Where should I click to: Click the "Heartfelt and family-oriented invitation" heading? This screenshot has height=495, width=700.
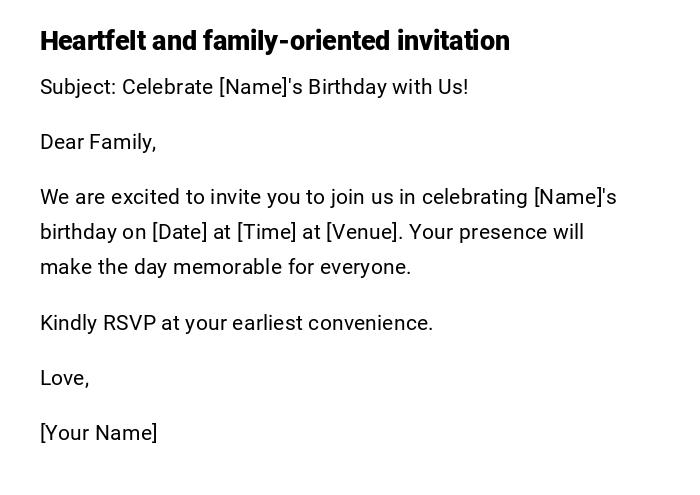[275, 41]
